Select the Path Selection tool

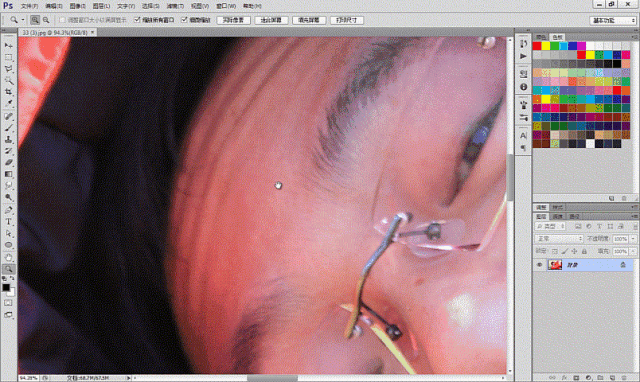(x=9, y=233)
